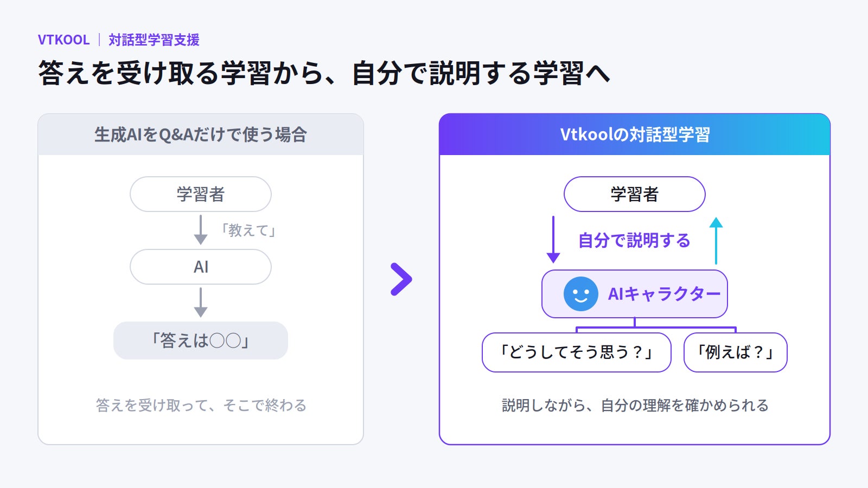Click the 「教えて」 label beside the arrow
The image size is (868, 488).
248,230
